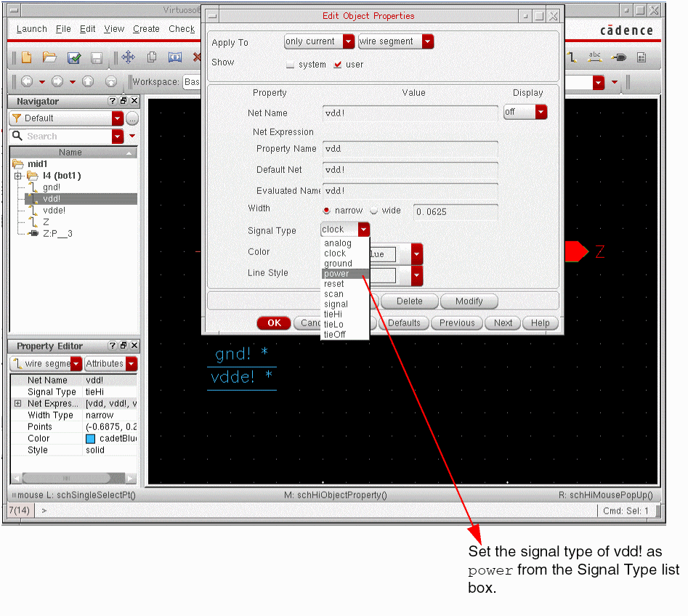Screen dimensions: 688x616
Task: Open the File menu
Action: coord(63,29)
